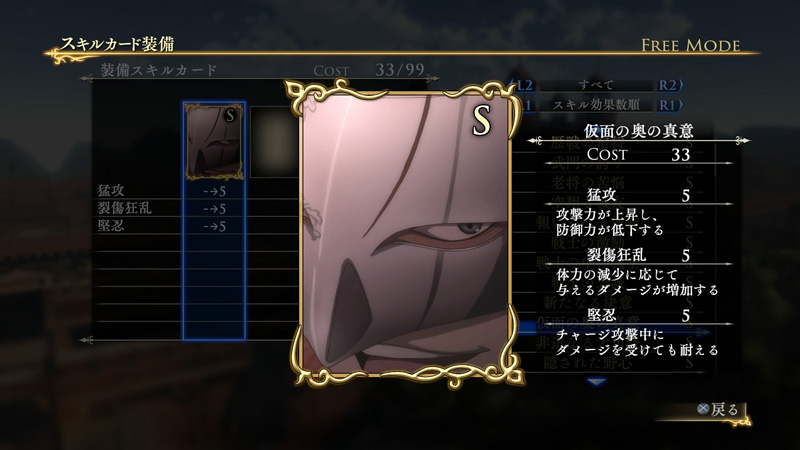
Task: Click the R1 arrow next to スキル効果数順
Action: [x=670, y=105]
